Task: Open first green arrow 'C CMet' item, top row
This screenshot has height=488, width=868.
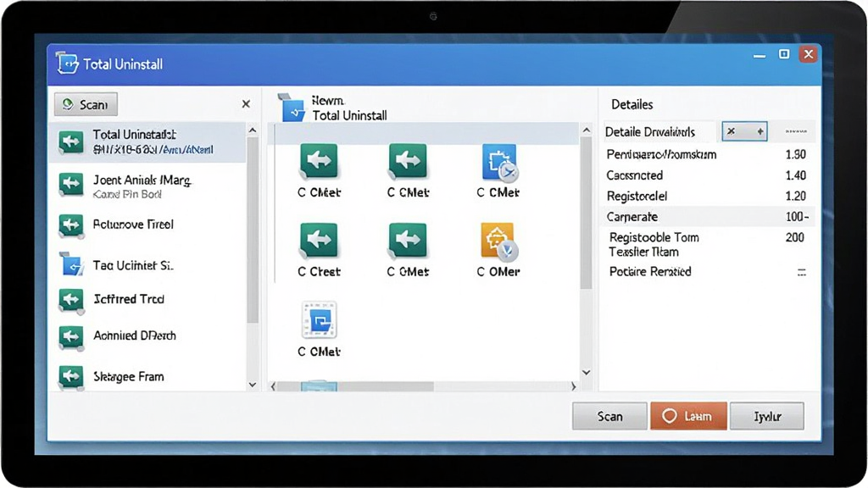Action: 319,162
